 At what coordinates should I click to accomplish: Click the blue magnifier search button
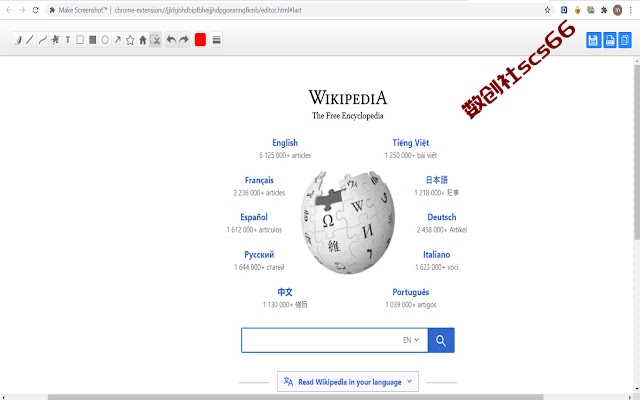coord(441,340)
